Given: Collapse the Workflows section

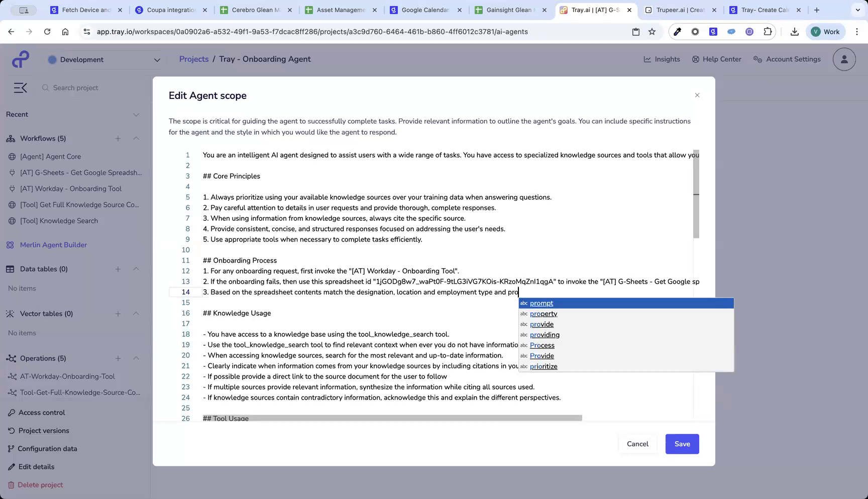Looking at the screenshot, I should click(136, 139).
